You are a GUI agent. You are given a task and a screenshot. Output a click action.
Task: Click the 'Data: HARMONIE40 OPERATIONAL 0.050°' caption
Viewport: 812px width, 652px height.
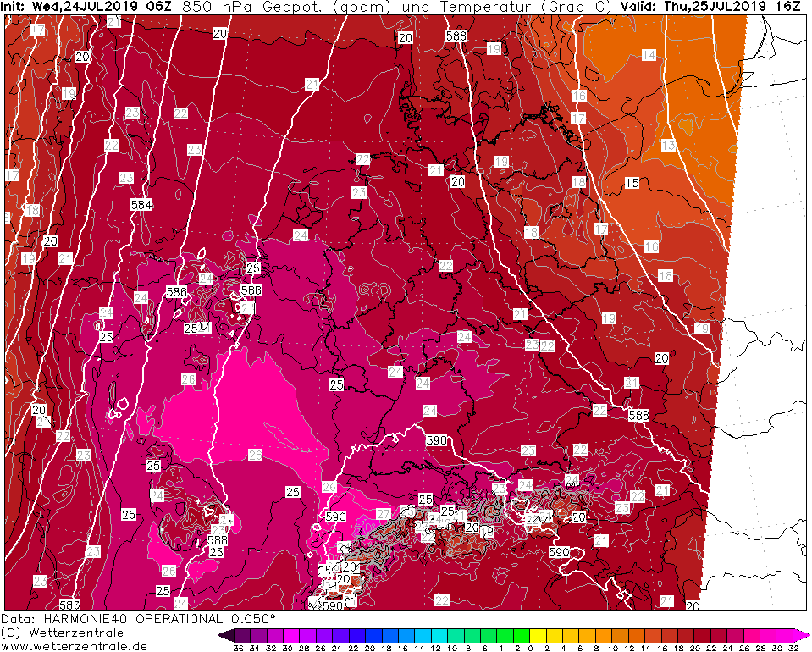click(139, 619)
